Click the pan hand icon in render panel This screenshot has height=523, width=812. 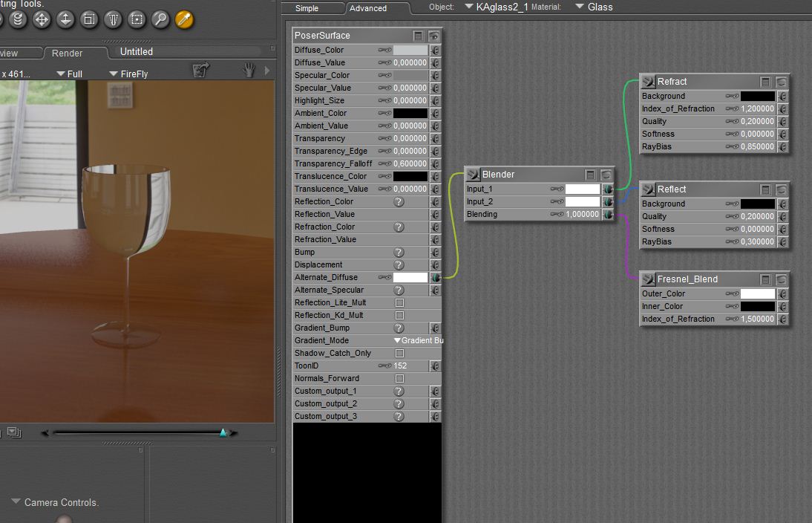point(249,70)
